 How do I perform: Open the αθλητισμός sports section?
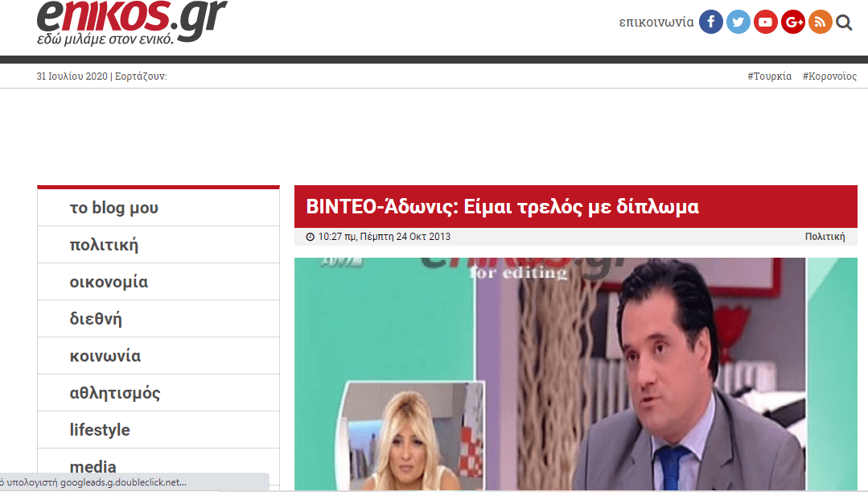(115, 393)
